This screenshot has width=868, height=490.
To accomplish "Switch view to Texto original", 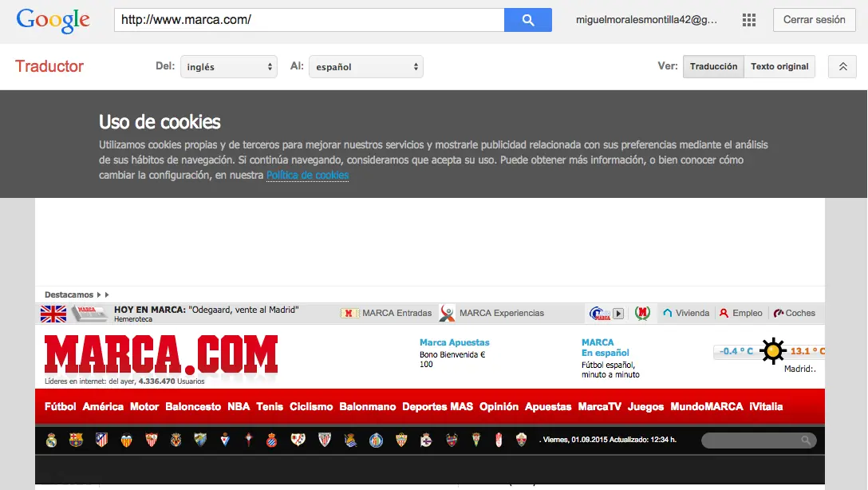I will [x=779, y=66].
